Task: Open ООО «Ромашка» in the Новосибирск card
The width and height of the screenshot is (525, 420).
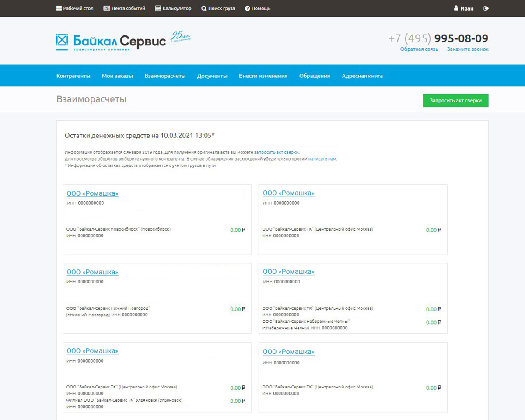Action: tap(92, 193)
